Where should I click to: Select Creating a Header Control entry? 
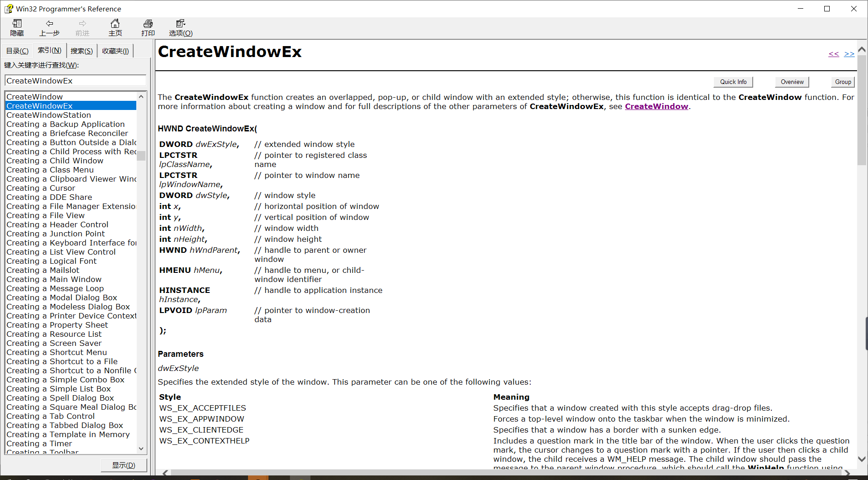pos(57,224)
